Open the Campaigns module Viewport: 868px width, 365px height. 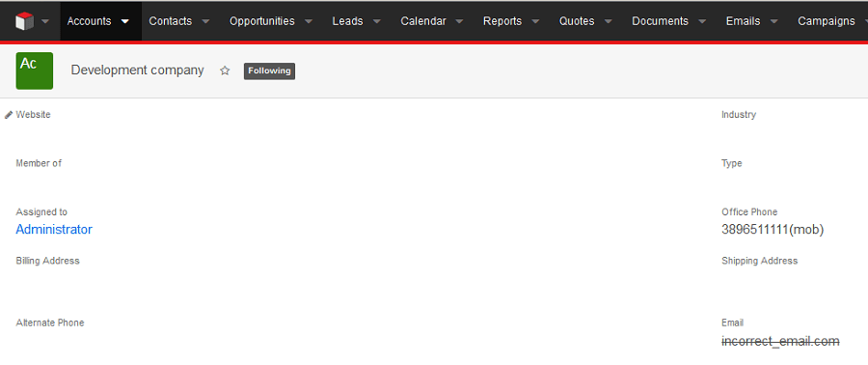point(827,21)
